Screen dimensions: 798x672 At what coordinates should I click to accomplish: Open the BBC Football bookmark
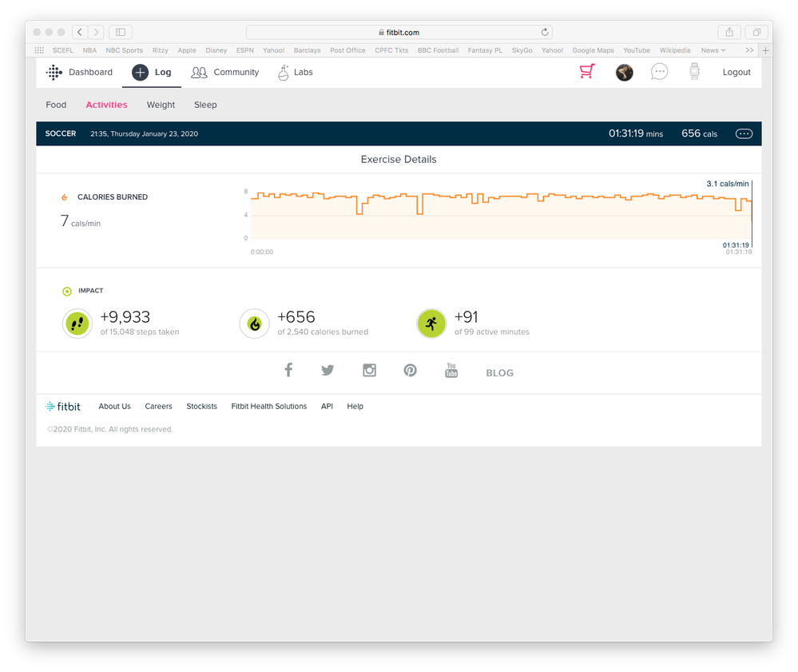tap(439, 50)
